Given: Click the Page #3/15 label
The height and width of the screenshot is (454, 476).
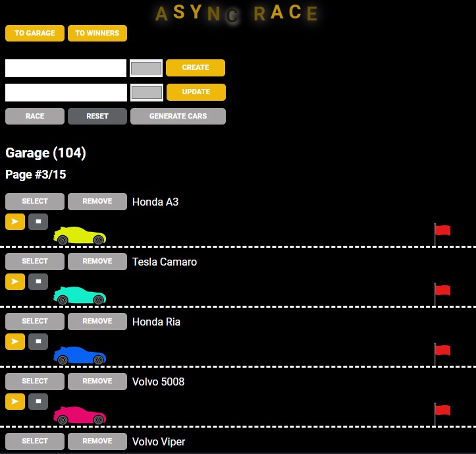Looking at the screenshot, I should coord(36,175).
